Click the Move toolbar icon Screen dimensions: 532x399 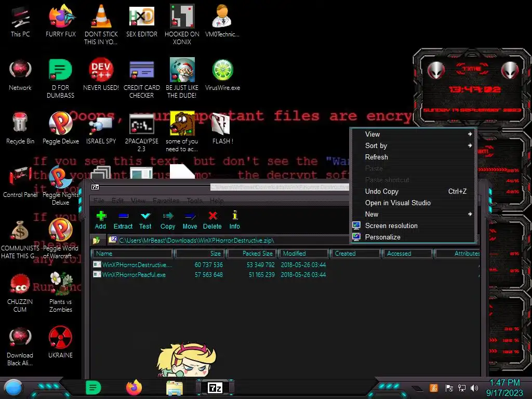click(190, 220)
